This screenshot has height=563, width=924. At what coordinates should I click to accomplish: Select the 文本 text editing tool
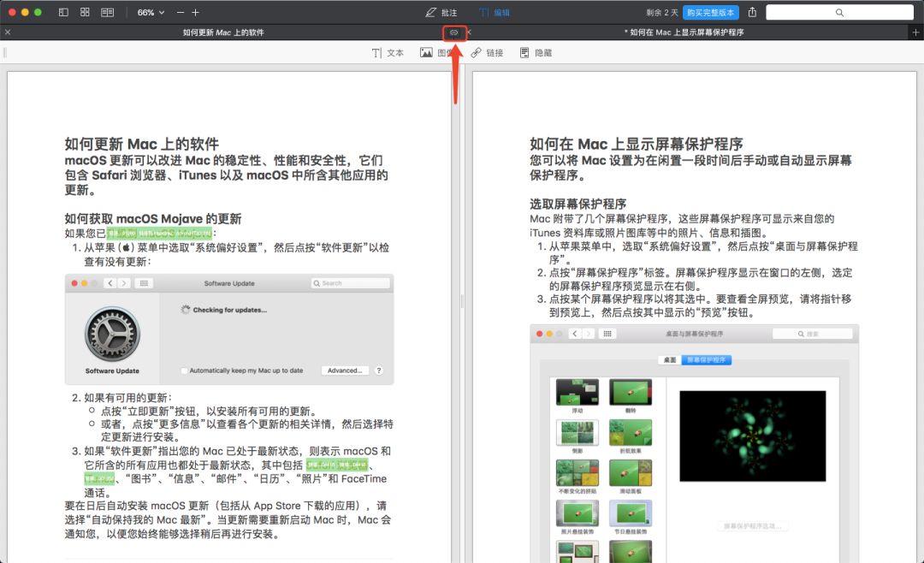388,53
